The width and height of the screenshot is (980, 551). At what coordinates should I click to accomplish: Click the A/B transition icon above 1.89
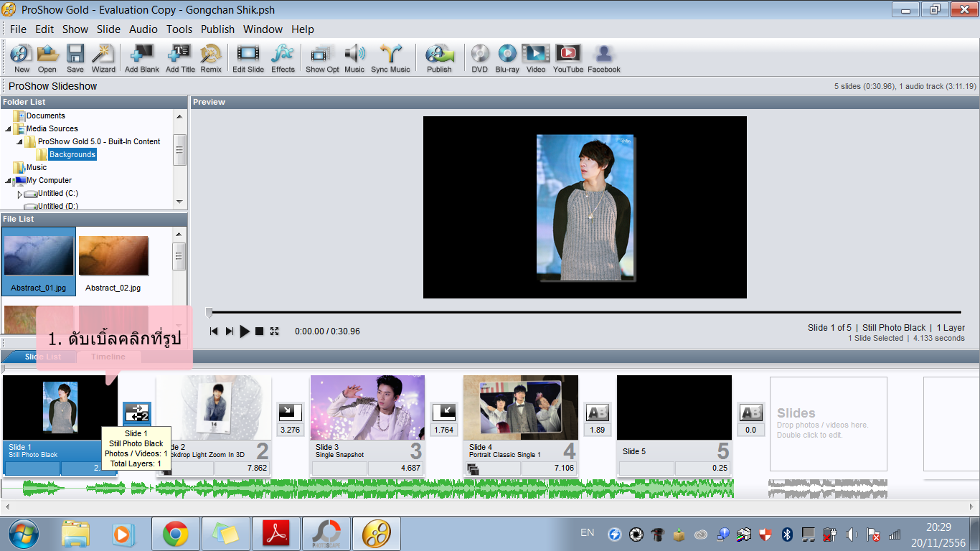click(598, 413)
